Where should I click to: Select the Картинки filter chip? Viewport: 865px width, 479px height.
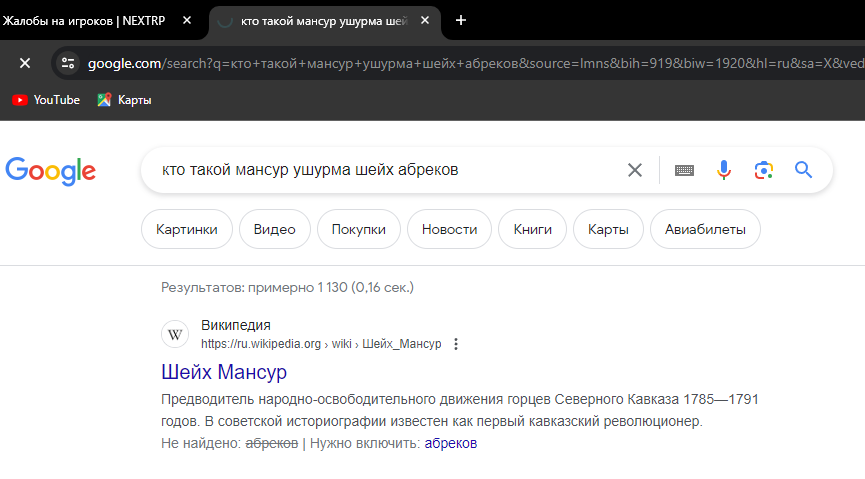tap(187, 229)
